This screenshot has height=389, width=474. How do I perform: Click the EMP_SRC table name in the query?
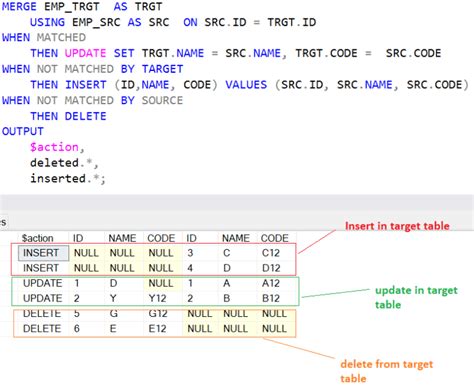[x=96, y=22]
